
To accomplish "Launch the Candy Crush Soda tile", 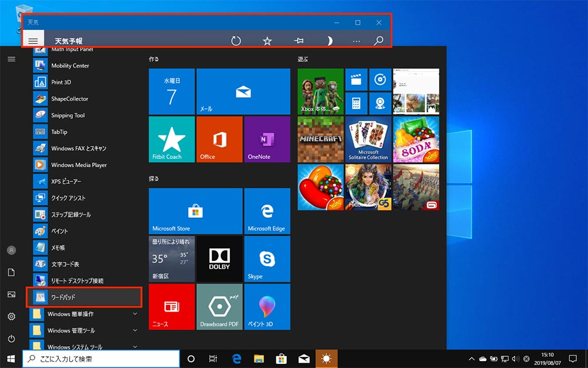I will (416, 140).
